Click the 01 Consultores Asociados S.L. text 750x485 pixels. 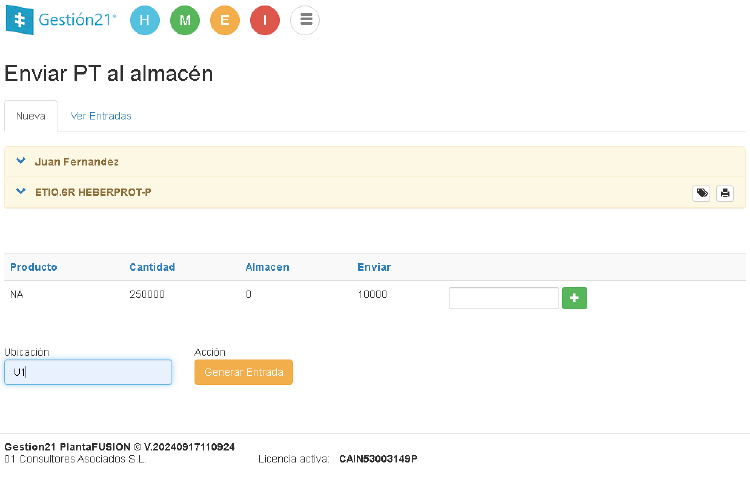click(x=75, y=459)
